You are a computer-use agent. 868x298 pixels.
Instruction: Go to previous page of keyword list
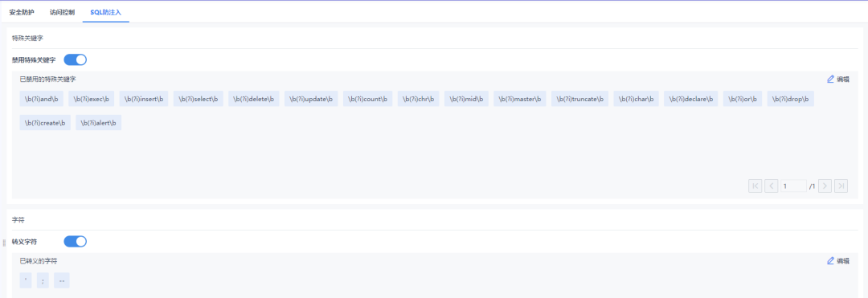[771, 186]
